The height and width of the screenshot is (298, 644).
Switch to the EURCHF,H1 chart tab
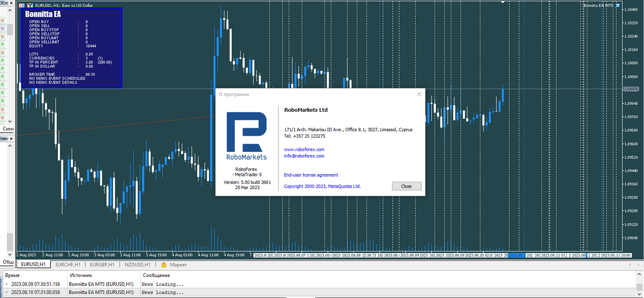[x=68, y=265]
